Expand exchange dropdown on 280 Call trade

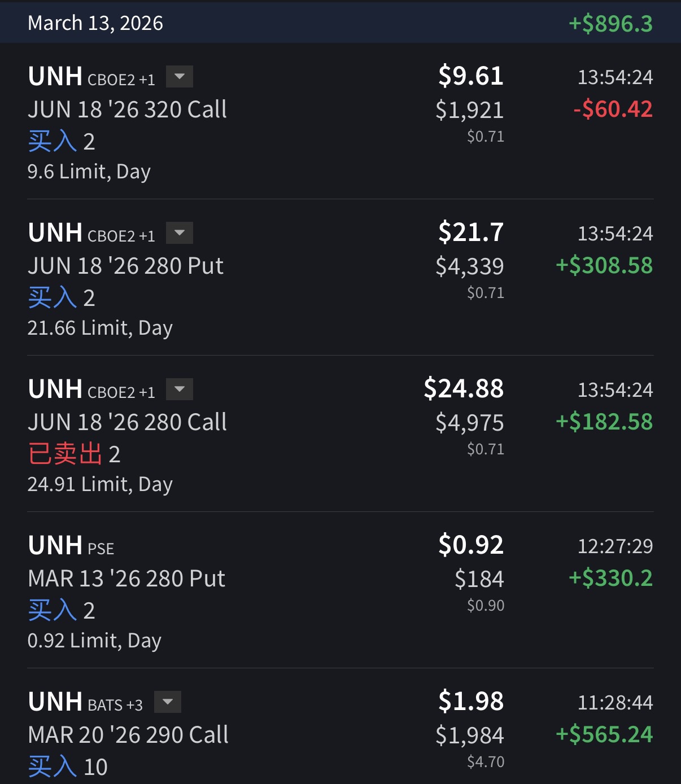[x=180, y=389]
